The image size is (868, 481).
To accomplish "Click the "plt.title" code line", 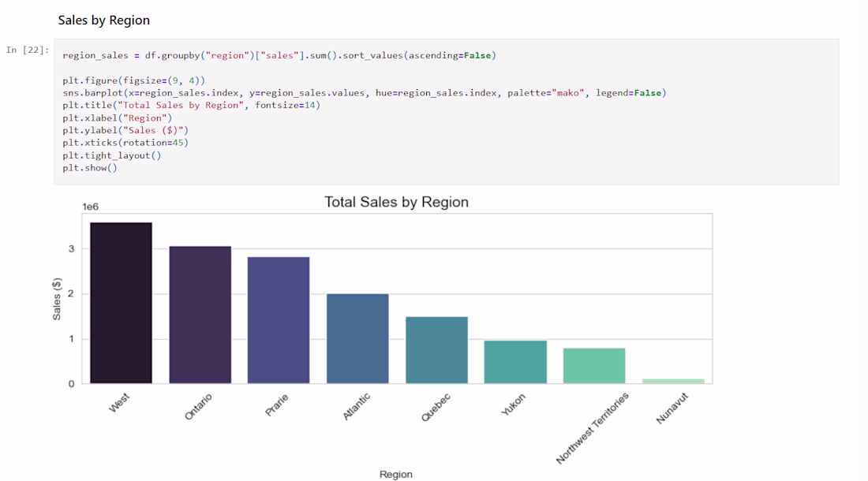I will tap(192, 105).
